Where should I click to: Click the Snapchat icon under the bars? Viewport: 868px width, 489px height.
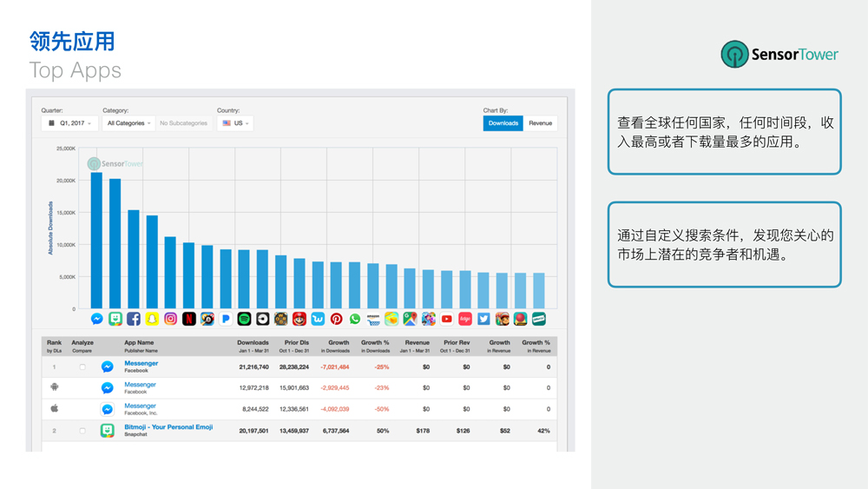tap(152, 320)
